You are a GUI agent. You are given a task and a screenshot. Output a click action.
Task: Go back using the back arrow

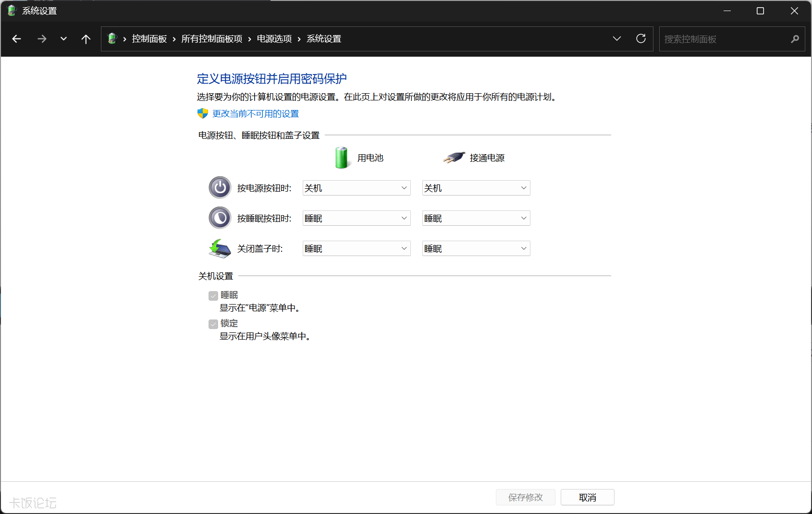(x=17, y=39)
